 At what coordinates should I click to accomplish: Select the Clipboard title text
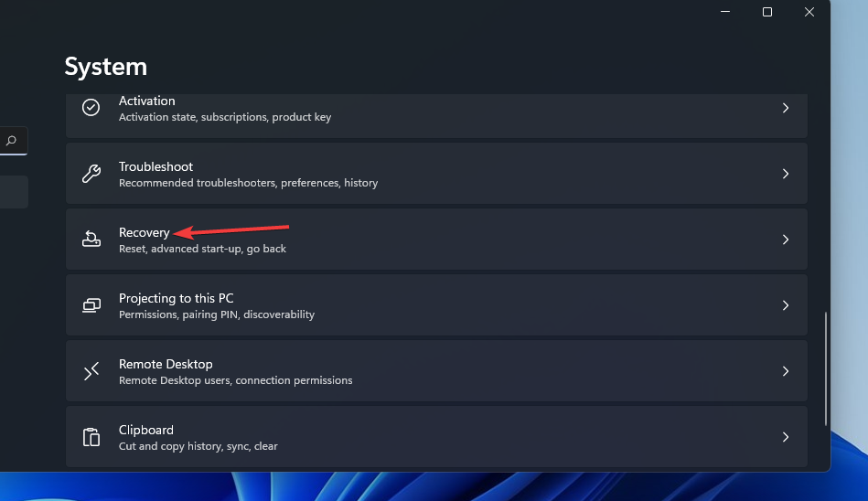[x=145, y=431]
